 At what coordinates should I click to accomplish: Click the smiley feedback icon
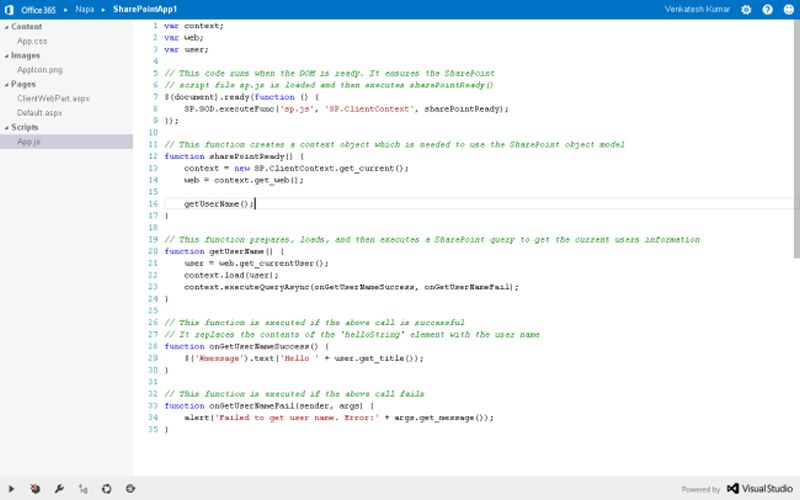click(x=789, y=10)
